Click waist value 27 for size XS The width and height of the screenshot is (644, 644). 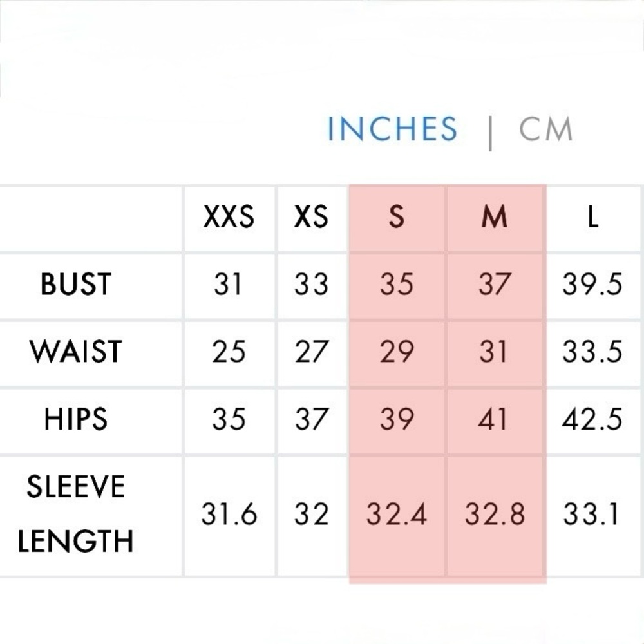click(x=311, y=352)
